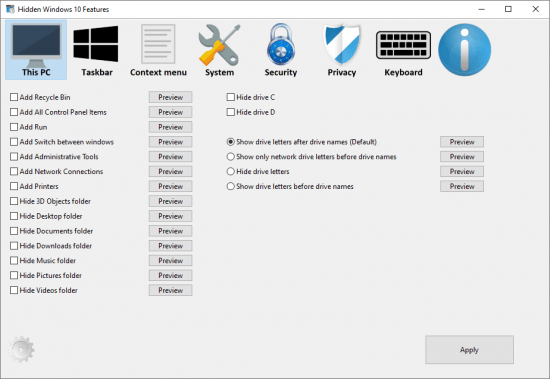This screenshot has height=379, width=550.
Task: Preview Hide 3D Objects folder
Action: [x=170, y=201]
